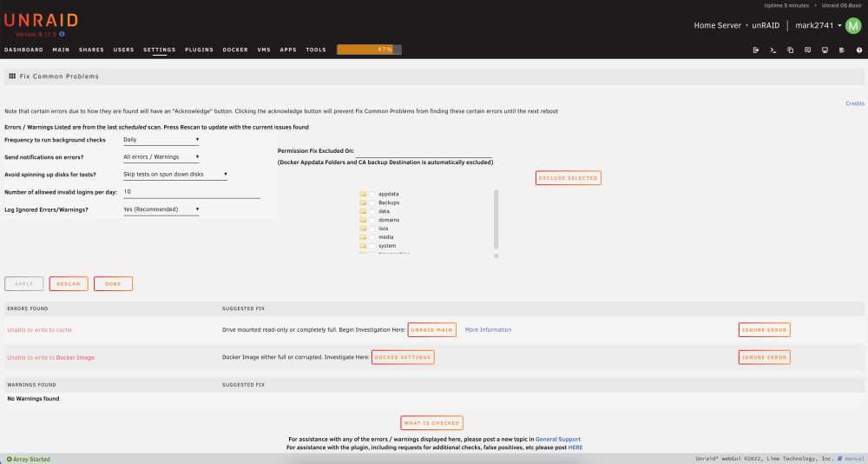Image resolution: width=868 pixels, height=464 pixels.
Task: Open the Apps menu item
Action: pos(288,50)
